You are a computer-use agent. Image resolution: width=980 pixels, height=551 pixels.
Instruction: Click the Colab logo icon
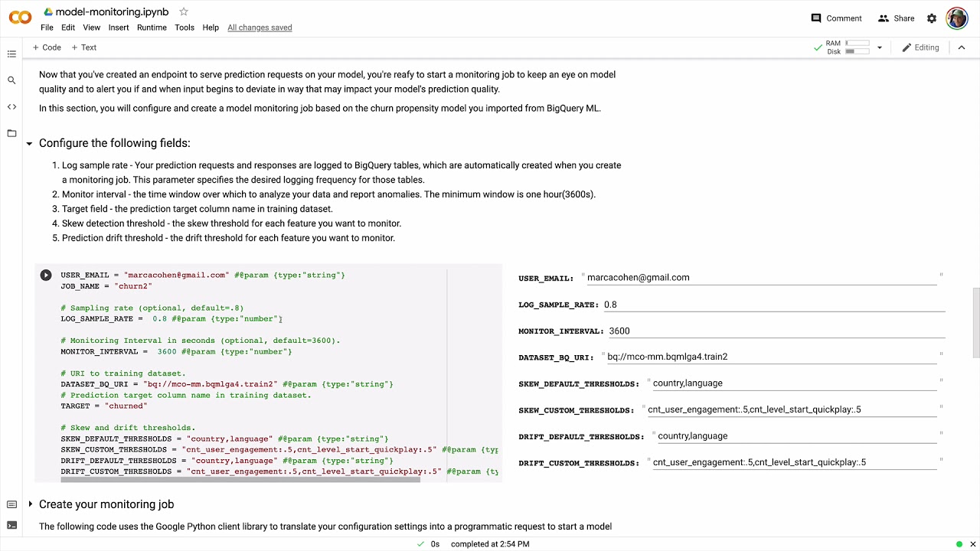[20, 18]
